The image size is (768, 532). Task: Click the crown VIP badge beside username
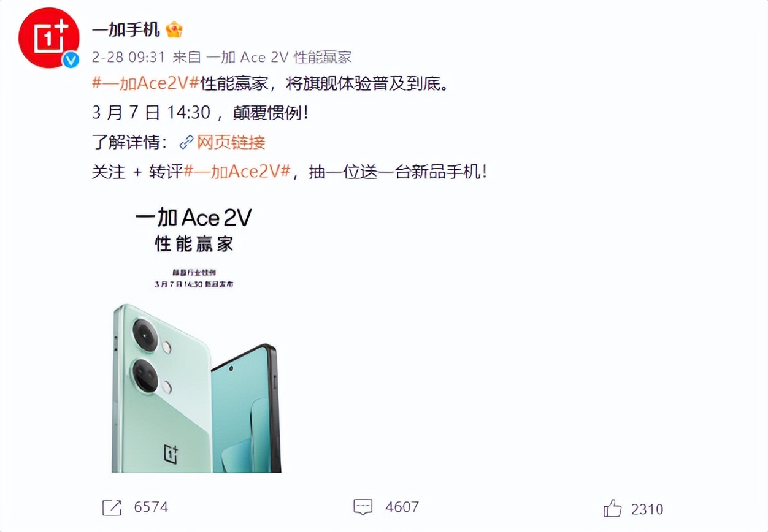click(x=175, y=29)
